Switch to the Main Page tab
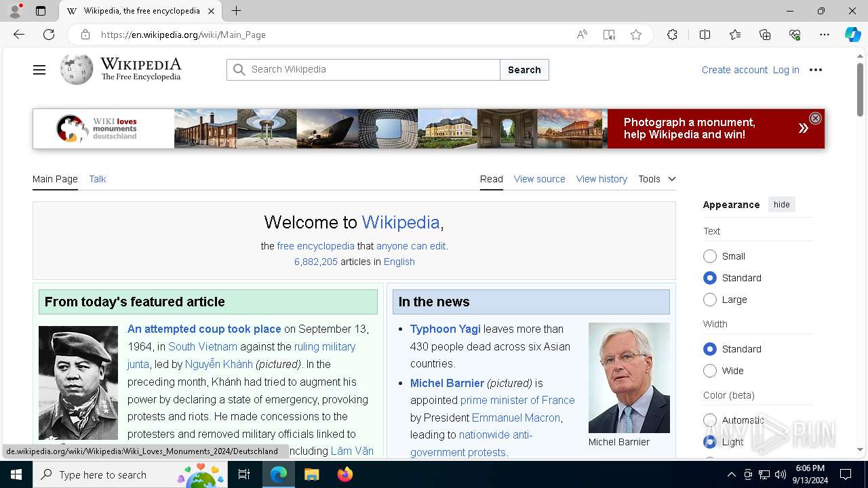The height and width of the screenshot is (488, 868). (55, 179)
